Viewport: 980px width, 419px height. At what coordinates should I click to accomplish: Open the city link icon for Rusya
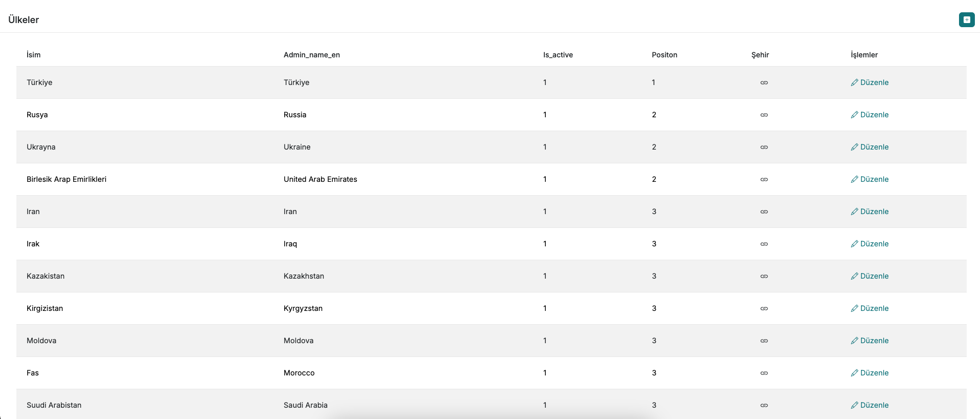[764, 115]
